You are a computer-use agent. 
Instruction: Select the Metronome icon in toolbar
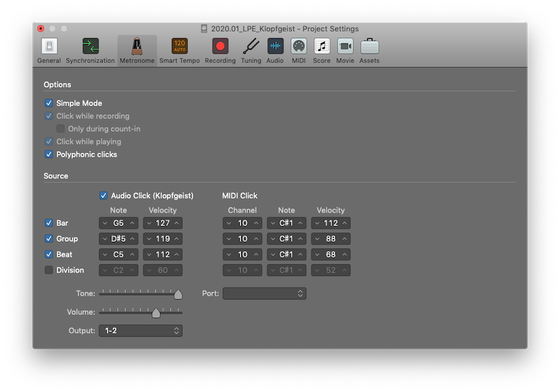tap(137, 46)
